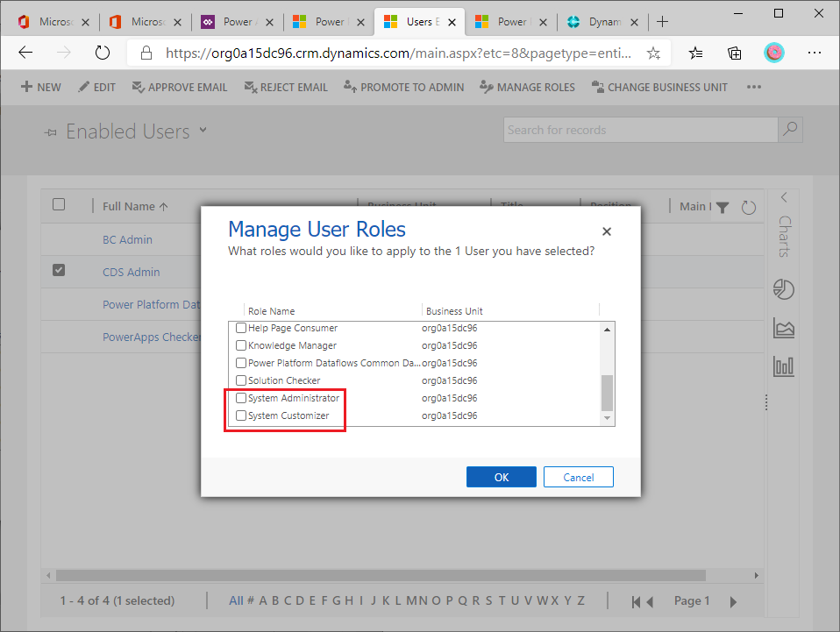Select the bar chart icon
Screen dimensions: 840x632
click(x=784, y=366)
